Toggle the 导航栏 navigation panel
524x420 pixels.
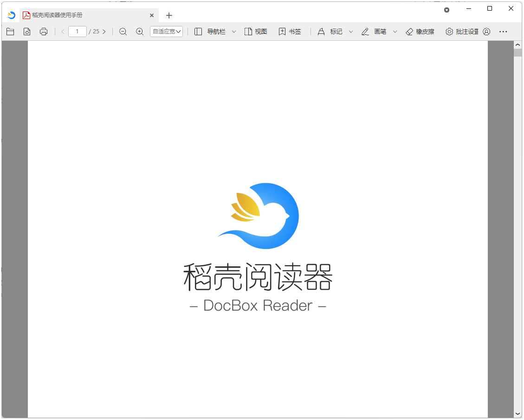point(210,32)
